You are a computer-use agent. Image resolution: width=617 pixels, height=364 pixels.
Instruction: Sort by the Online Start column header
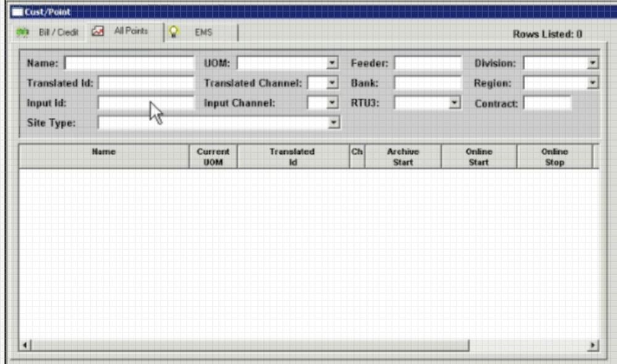point(479,157)
